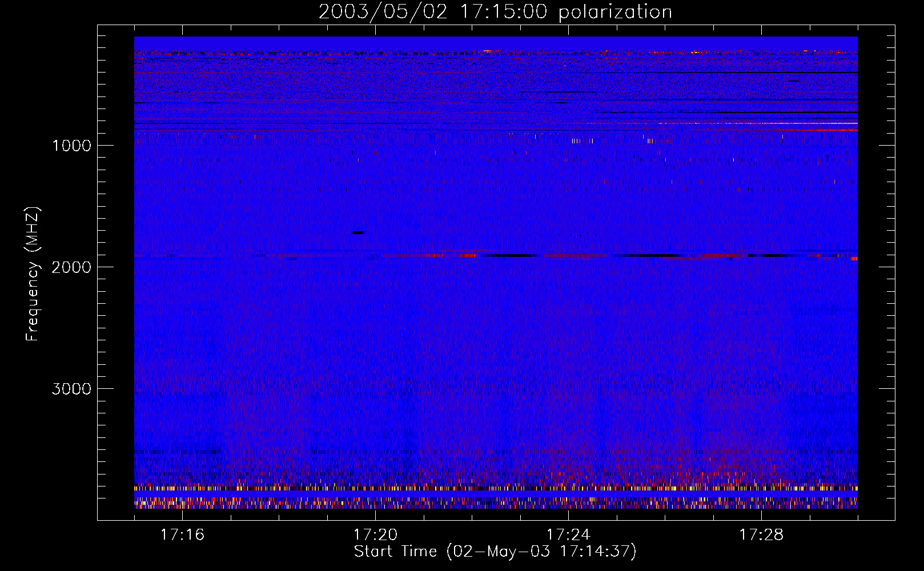Click the "2000" frequency tick label
Image resolution: width=924 pixels, height=571 pixels.
click(71, 267)
